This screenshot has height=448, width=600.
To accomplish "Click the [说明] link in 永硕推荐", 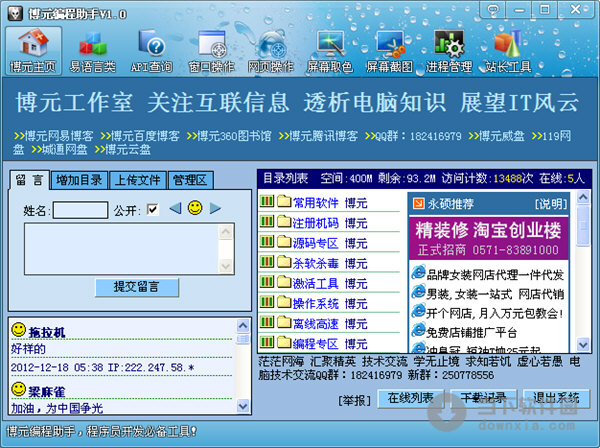I will (x=551, y=204).
